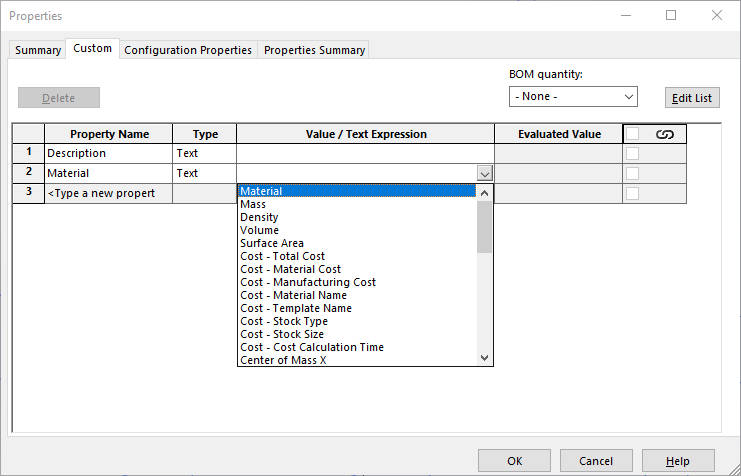Go to the Properties Summary tab
Screen dimensions: 741x476
click(x=314, y=50)
